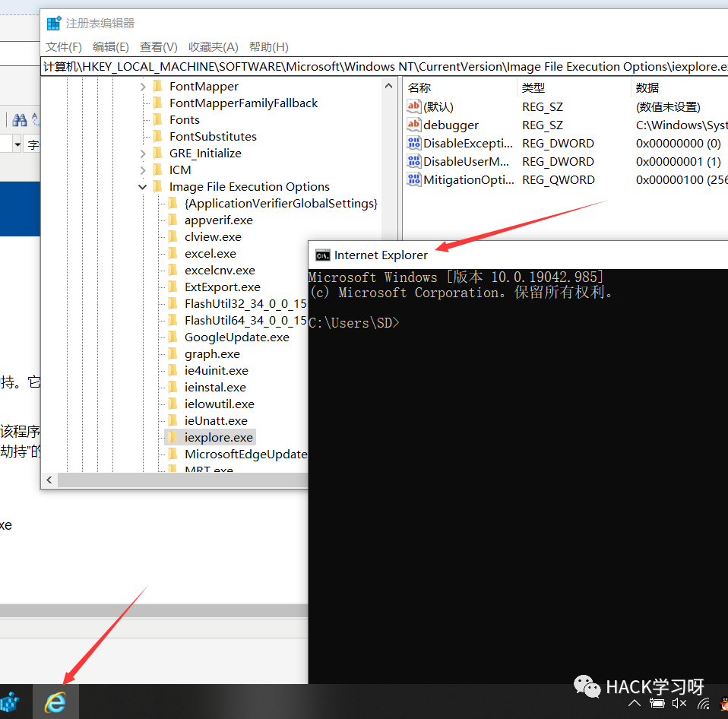Select the DisableExcepti... value name

[468, 144]
